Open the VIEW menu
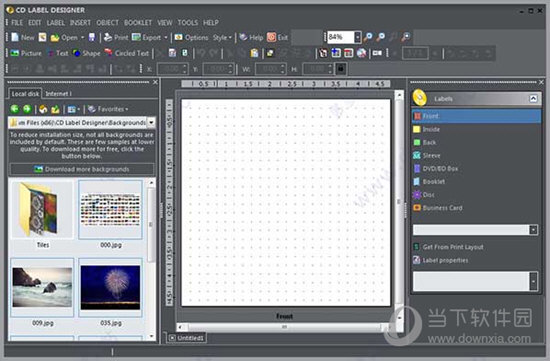Viewport: 550px width, 361px height. click(165, 23)
